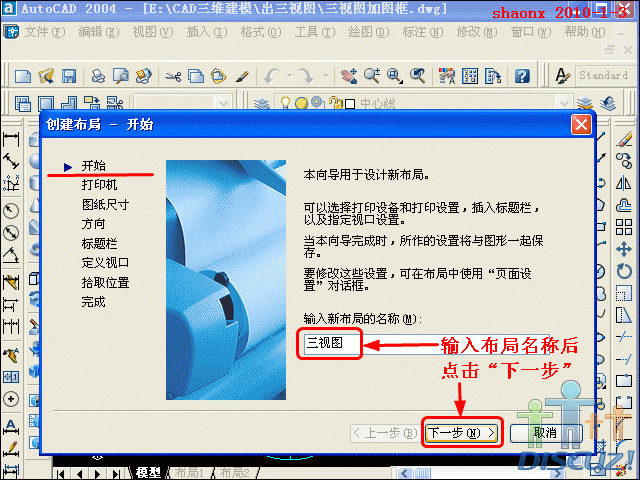The height and width of the screenshot is (480, 640).
Task: Toggle the layer lock padlock icon
Action: click(336, 103)
